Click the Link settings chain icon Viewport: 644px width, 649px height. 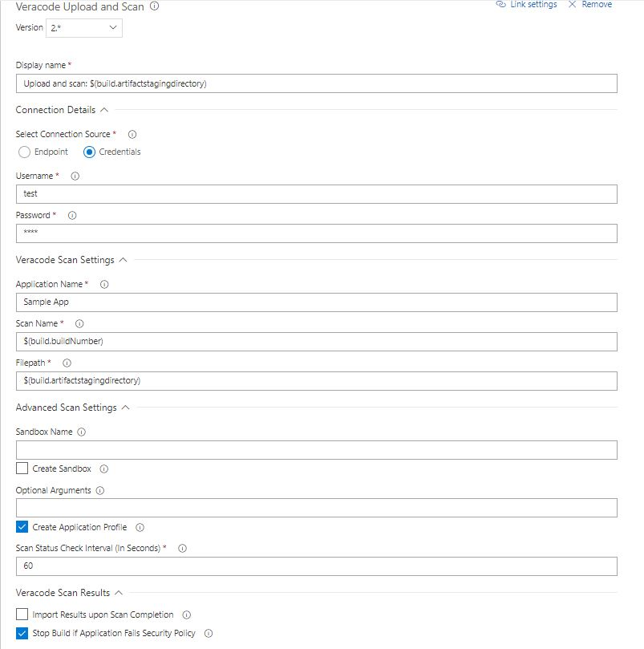tap(500, 4)
